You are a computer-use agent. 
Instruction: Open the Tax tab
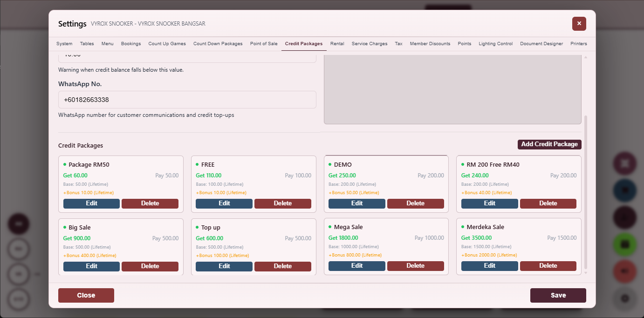coord(398,44)
